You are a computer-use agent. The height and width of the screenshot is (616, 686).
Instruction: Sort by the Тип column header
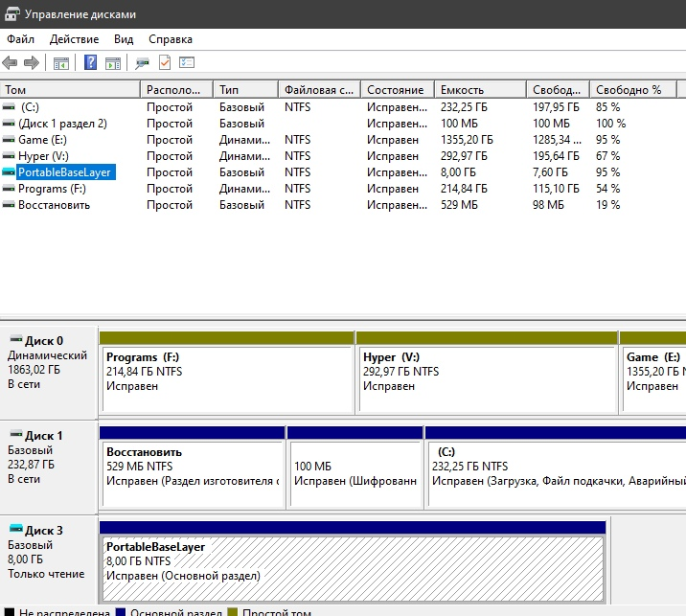[245, 90]
